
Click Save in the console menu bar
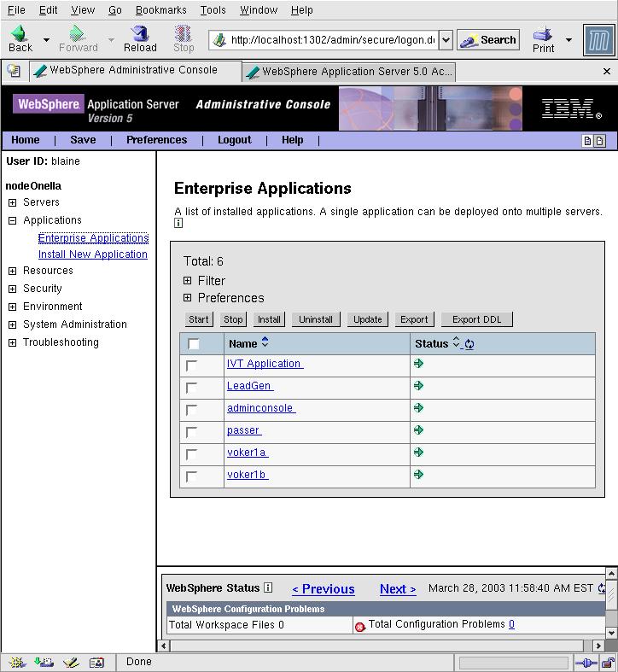point(83,140)
